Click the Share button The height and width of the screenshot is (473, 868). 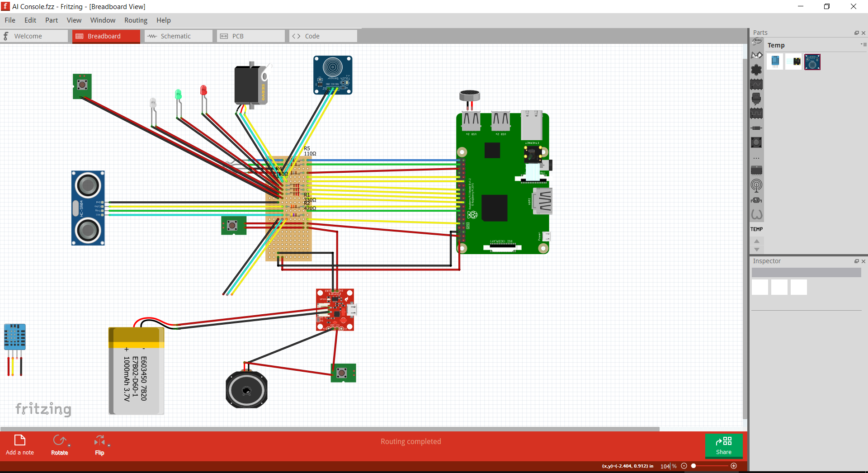724,446
